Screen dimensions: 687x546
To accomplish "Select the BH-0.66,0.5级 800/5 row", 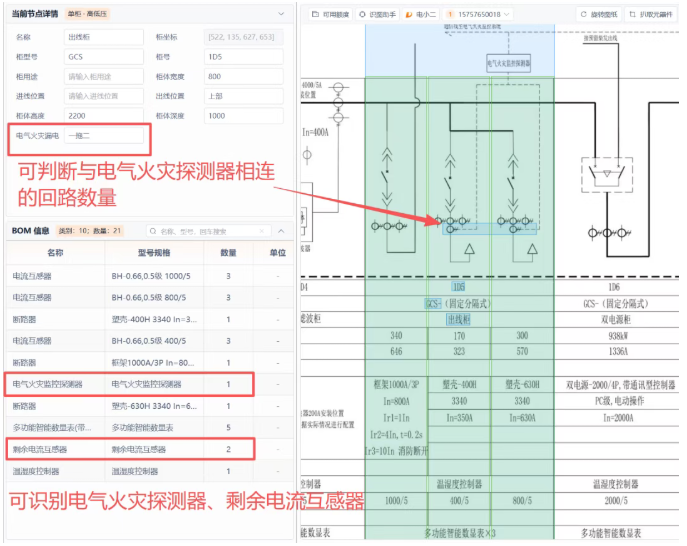I will tap(149, 298).
